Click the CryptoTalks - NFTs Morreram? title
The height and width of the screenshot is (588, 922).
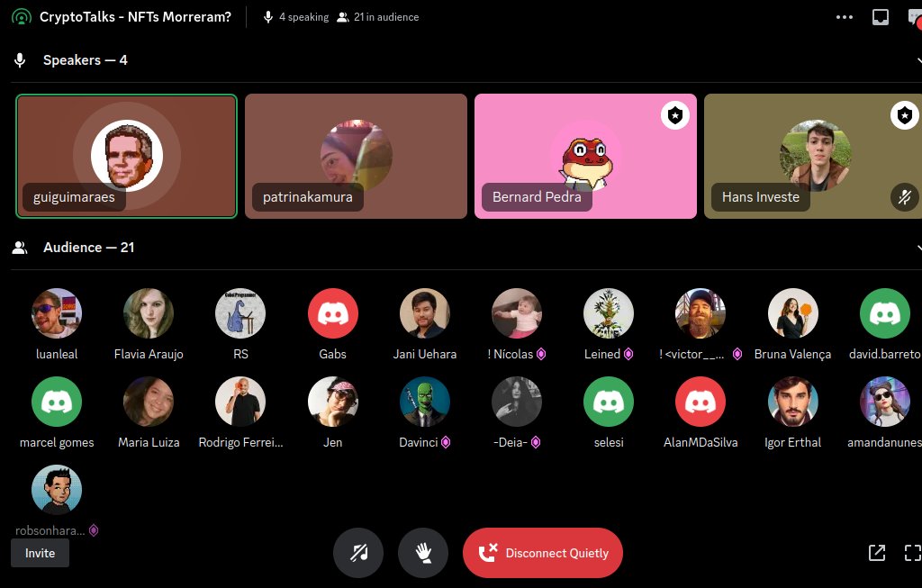pyautogui.click(x=135, y=17)
